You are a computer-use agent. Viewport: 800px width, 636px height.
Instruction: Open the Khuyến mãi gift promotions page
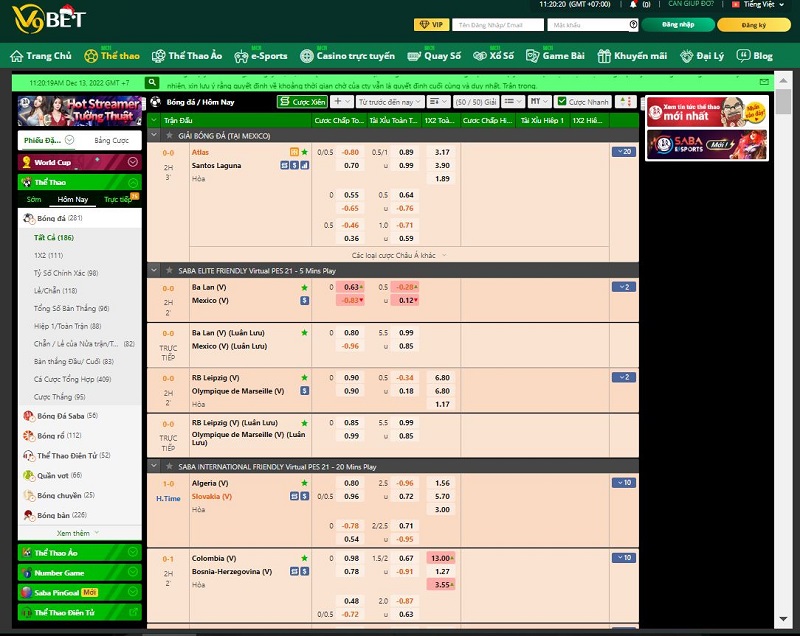[x=632, y=56]
